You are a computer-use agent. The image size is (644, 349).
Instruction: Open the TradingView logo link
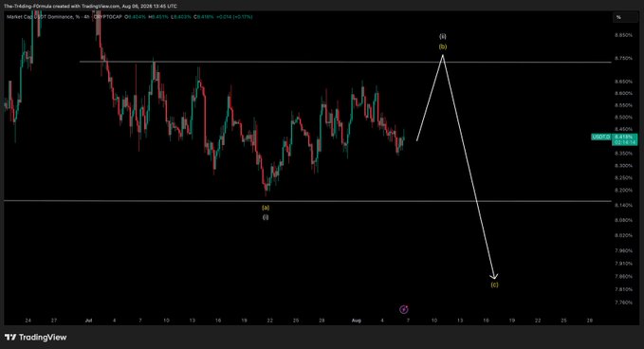tap(36, 337)
